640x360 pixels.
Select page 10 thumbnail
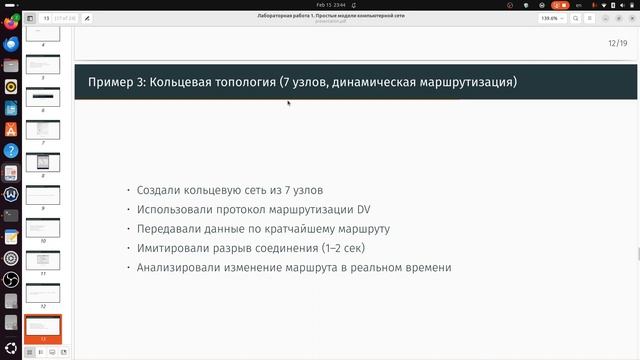tap(43, 228)
